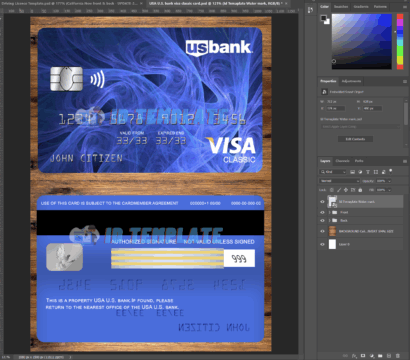410x360 pixels.
Task: Click the foreground color swatch in Color panel
Action: point(323,18)
